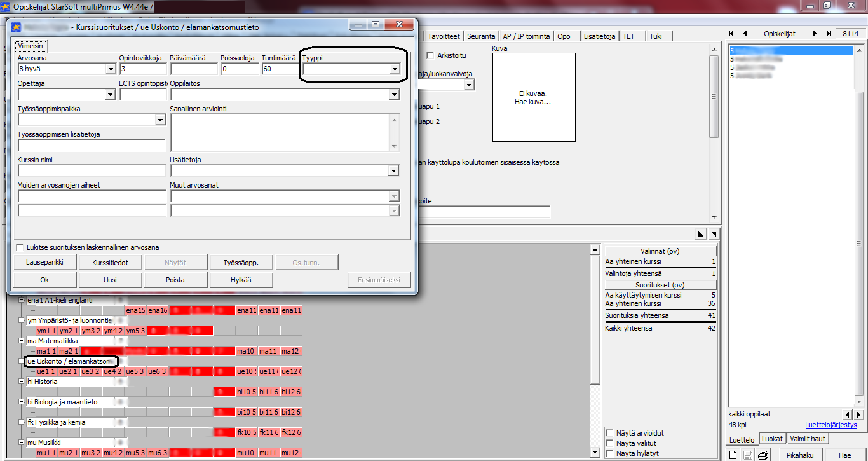Click the diagonal arrow icon above Valinnat panel
This screenshot has width=868, height=461.
[x=701, y=235]
